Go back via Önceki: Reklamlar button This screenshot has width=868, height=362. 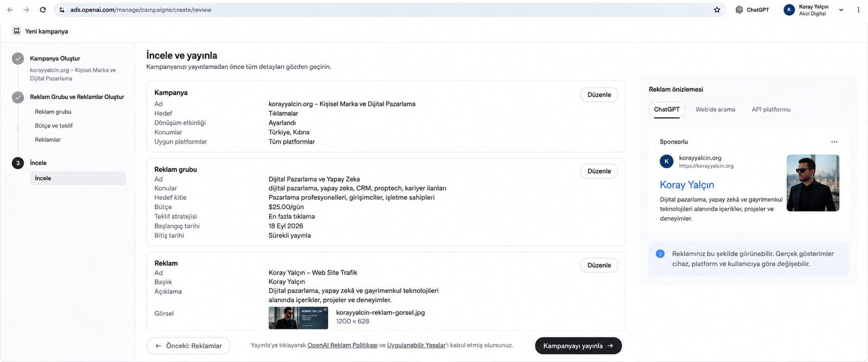click(188, 346)
